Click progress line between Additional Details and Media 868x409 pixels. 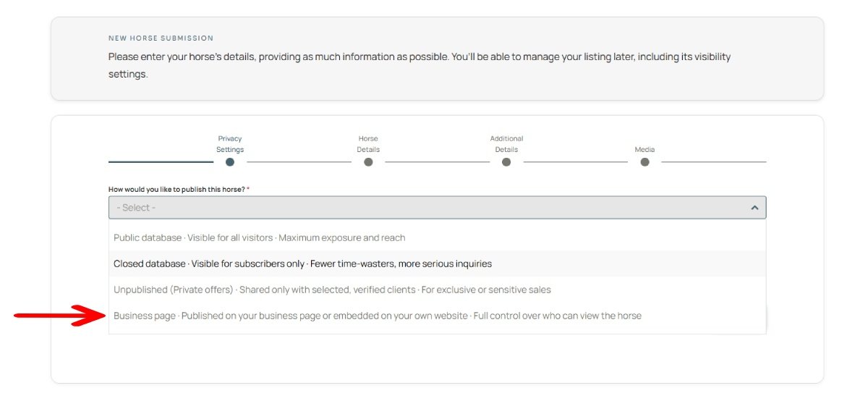click(x=575, y=162)
